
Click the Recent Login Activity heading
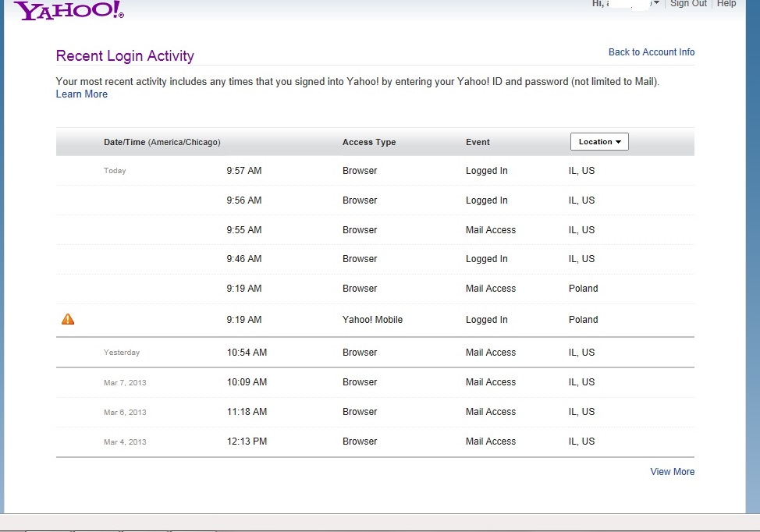coord(125,55)
